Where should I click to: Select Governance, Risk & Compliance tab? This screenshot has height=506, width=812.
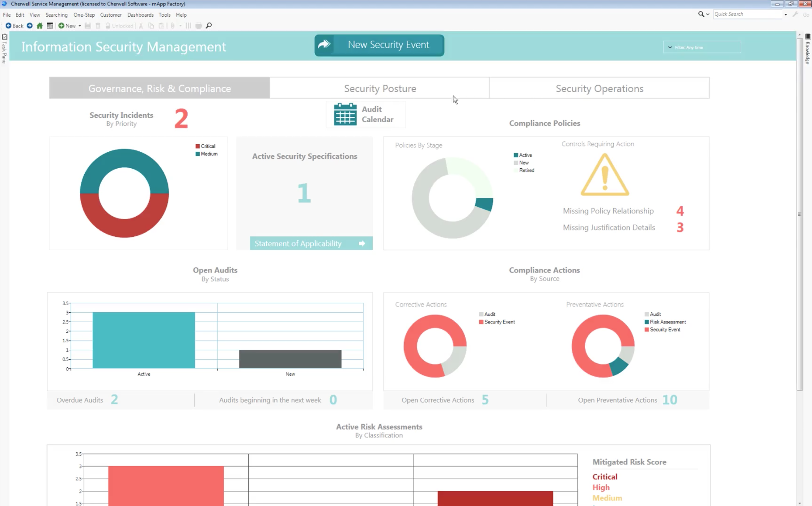click(159, 88)
